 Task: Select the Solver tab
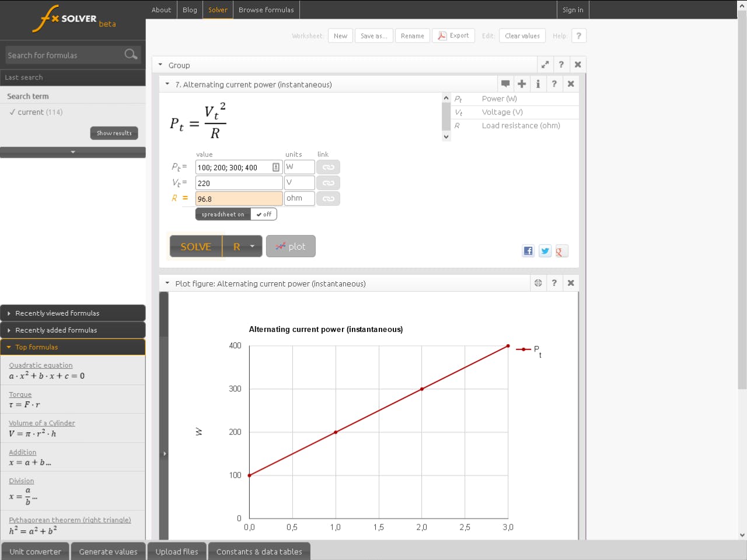point(218,10)
